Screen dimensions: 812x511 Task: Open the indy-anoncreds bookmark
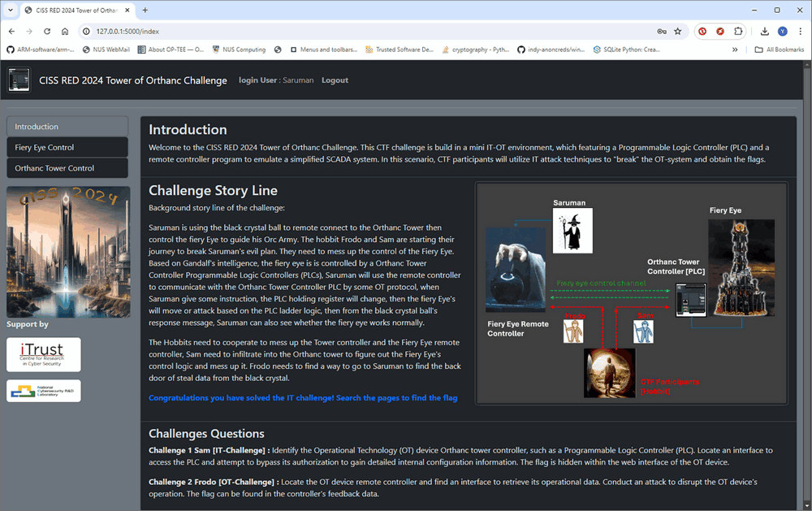551,50
